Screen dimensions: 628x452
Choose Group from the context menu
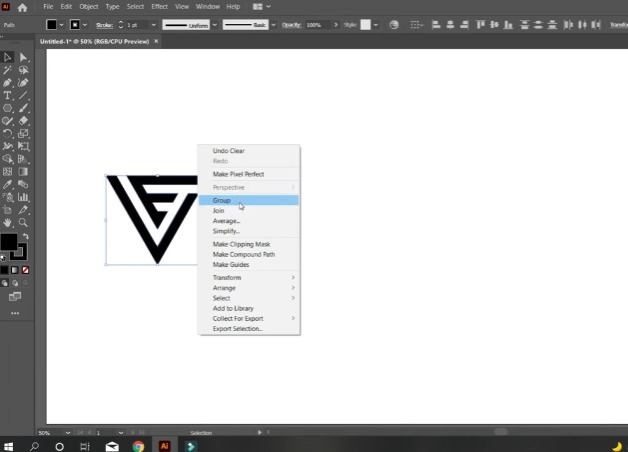(x=222, y=200)
